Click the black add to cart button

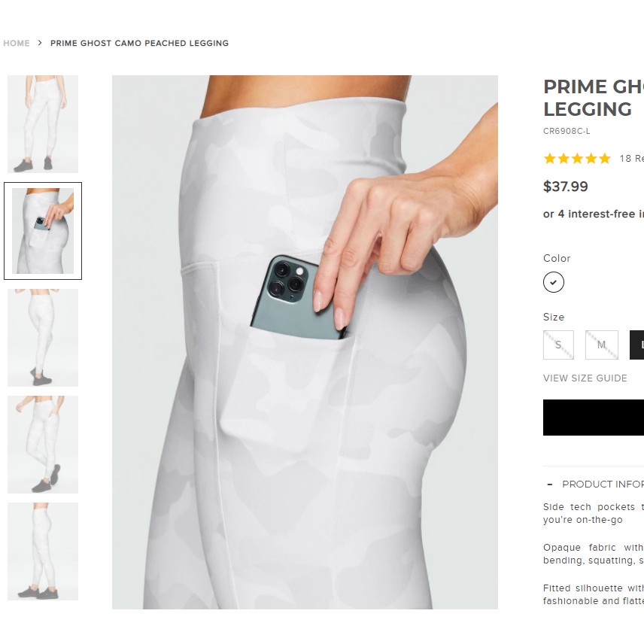(594, 418)
